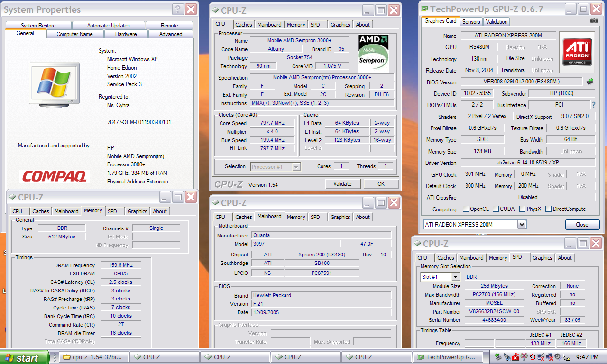Click the ATI Radeon logo image
Screen dimensions: 607x364
(x=577, y=52)
